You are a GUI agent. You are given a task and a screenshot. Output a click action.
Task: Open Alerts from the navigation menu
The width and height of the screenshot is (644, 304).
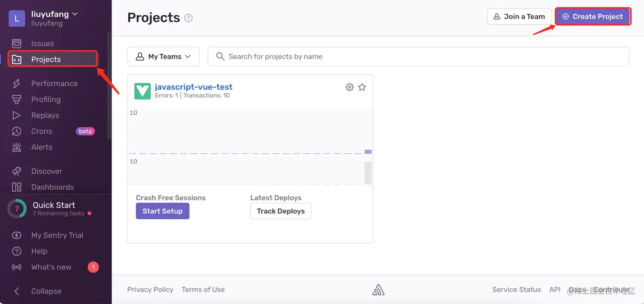coord(42,147)
